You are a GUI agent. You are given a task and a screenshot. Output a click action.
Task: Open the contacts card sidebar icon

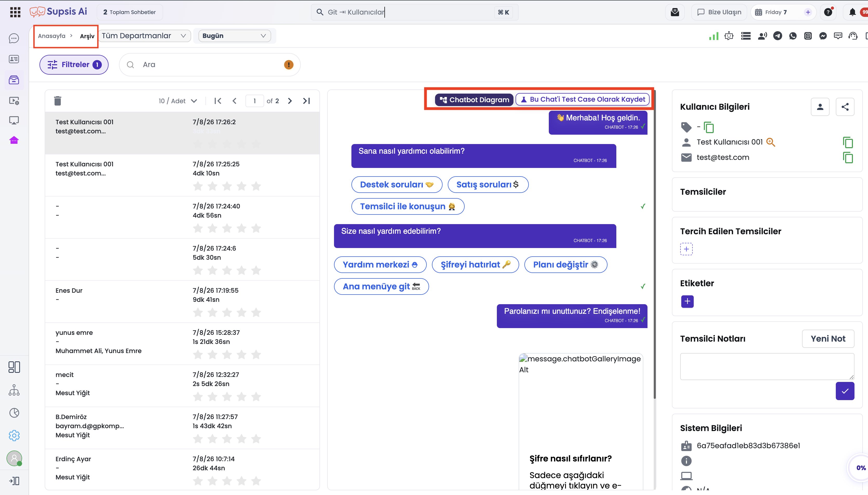point(14,59)
